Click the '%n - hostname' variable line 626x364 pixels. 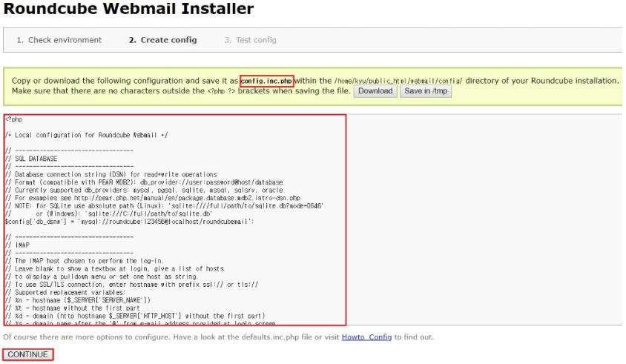[x=78, y=300]
